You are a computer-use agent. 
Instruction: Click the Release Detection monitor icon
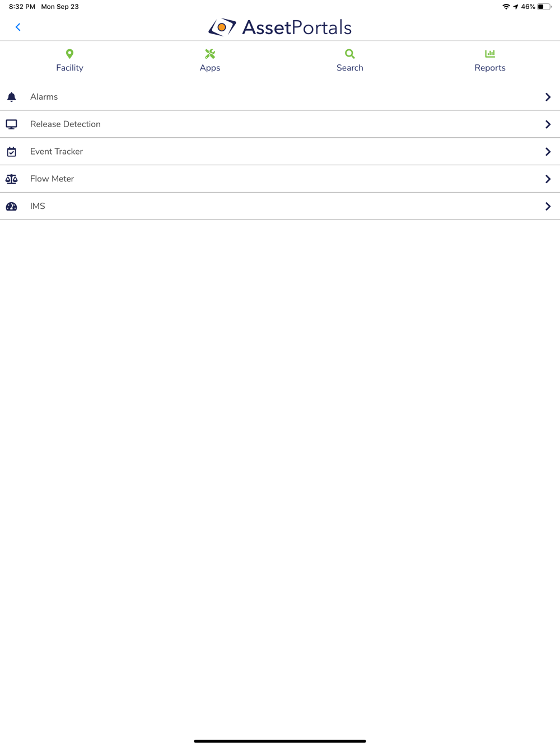click(x=11, y=124)
